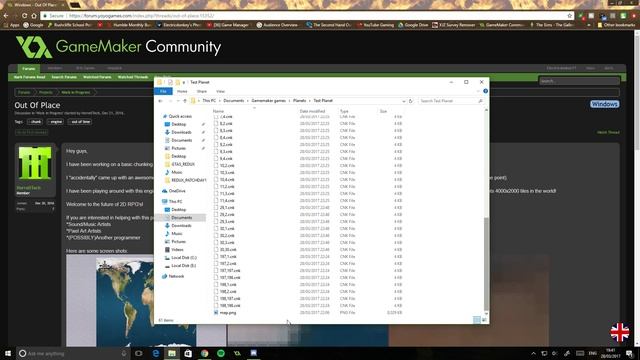Open Windows Start menu
This screenshot has height=360, width=640.
8,353
